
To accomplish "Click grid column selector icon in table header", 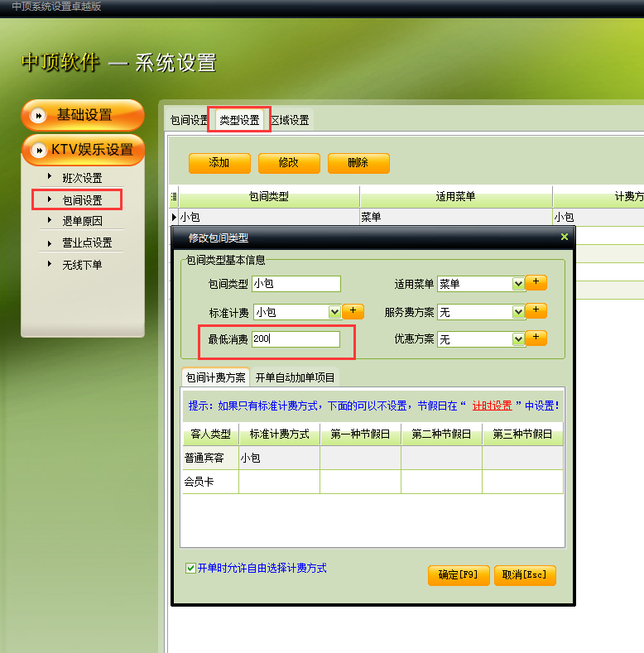I will pos(174,197).
